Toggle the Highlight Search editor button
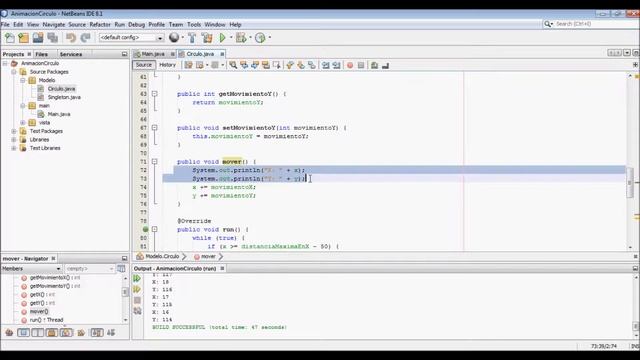This screenshot has width=640, height=360. click(x=266, y=65)
